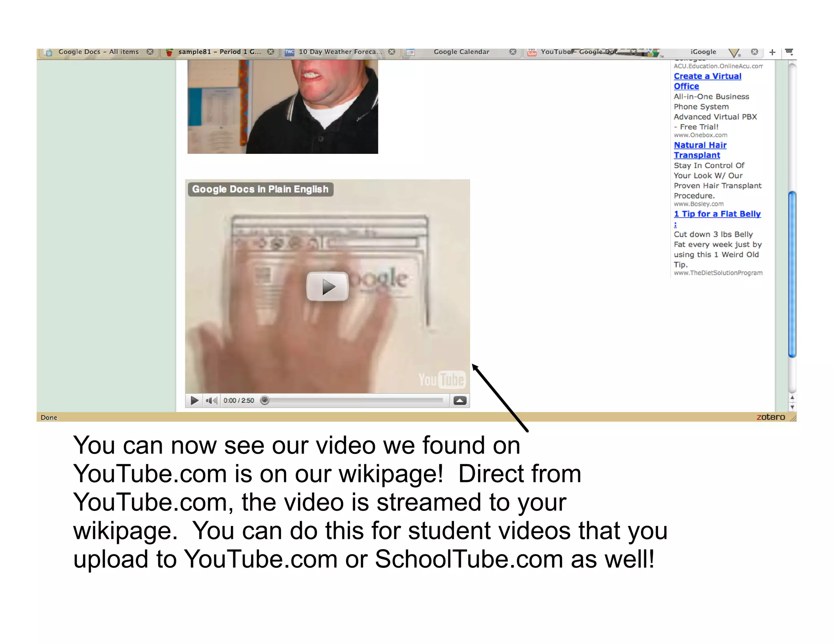Open a new browser tab with plus button
834x644 pixels.
click(772, 52)
